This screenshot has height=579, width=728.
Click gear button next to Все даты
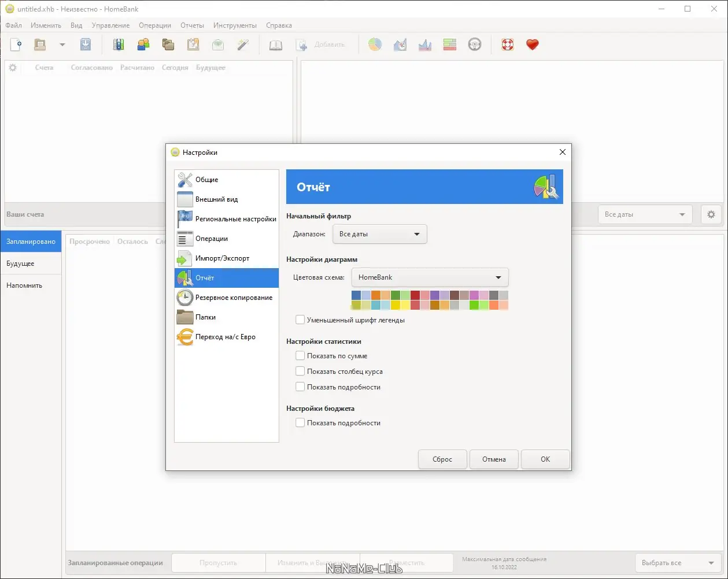point(711,214)
